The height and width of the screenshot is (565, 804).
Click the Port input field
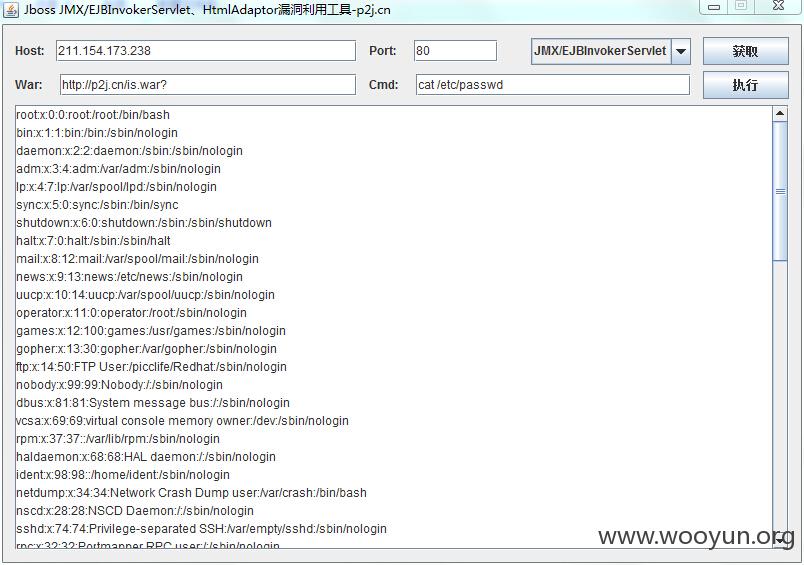click(455, 51)
